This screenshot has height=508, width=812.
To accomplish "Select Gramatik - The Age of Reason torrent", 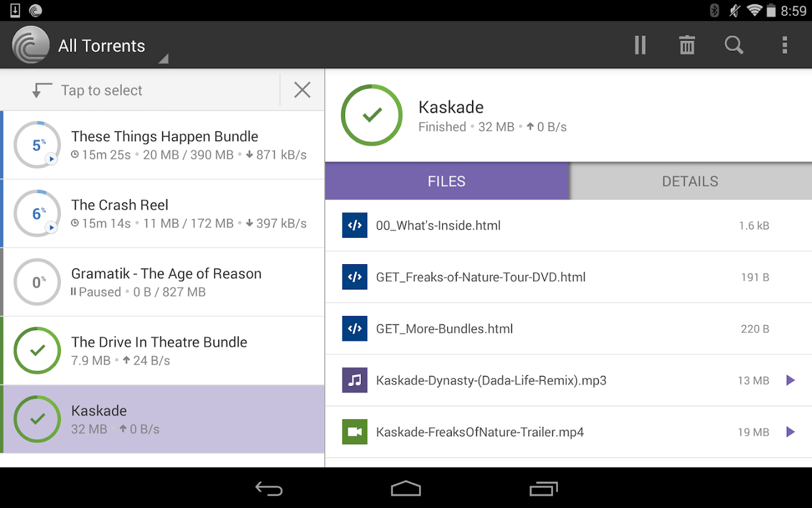I will (x=162, y=282).
